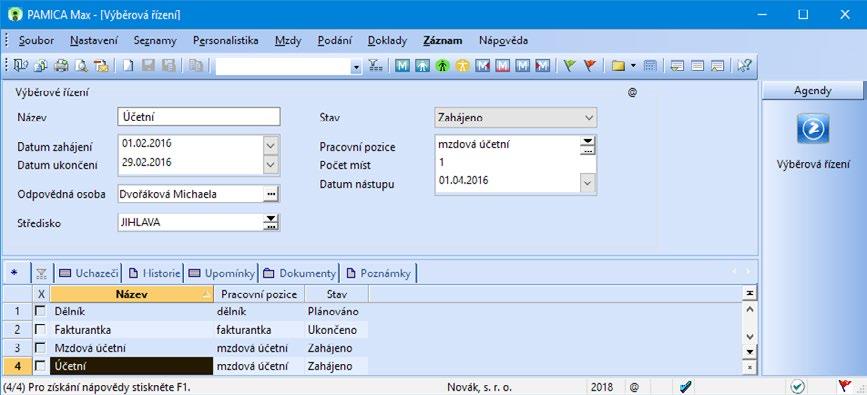Click the calendar grid toolbar icon
Viewport: 867px width, 395px height.
(650, 66)
